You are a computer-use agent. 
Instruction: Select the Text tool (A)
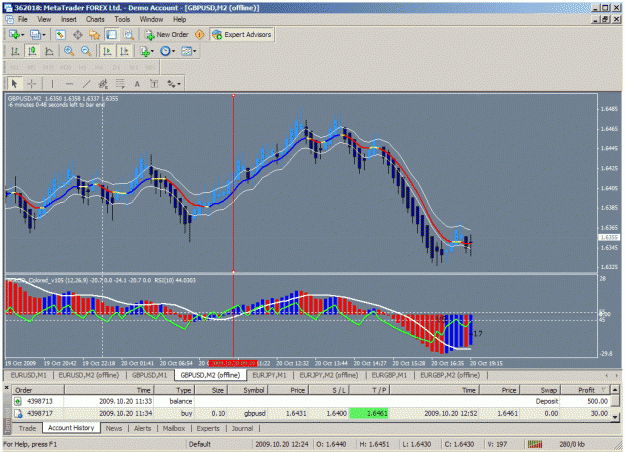137,84
